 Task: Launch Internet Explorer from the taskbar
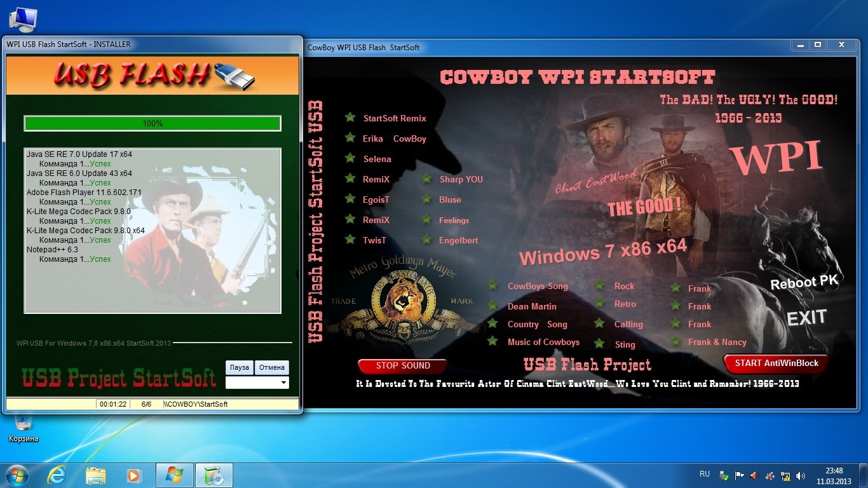(x=57, y=475)
